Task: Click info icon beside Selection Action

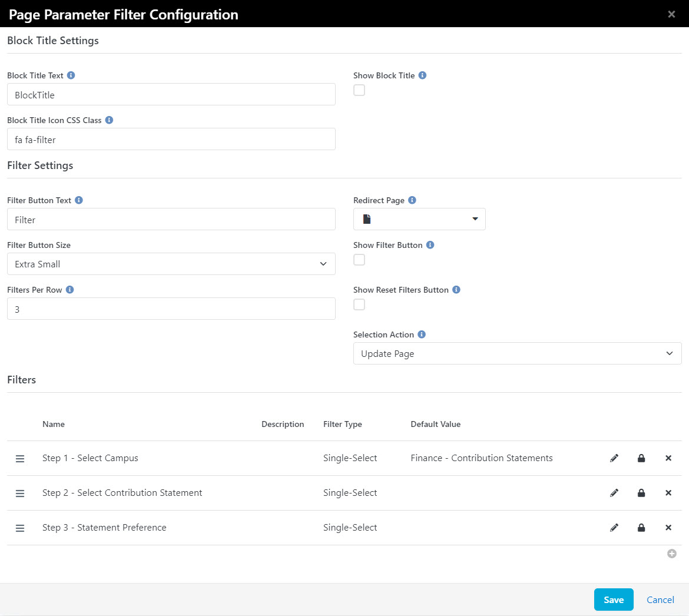Action: click(422, 335)
